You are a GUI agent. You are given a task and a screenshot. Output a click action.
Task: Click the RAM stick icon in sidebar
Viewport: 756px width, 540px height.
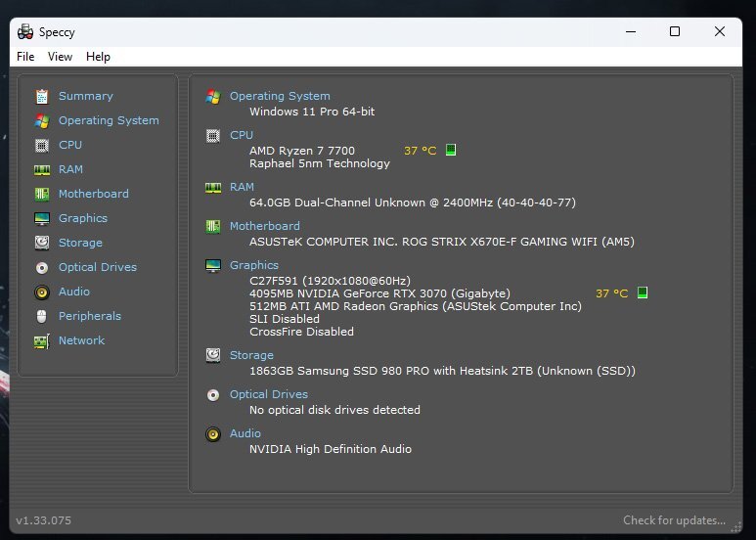tap(42, 169)
